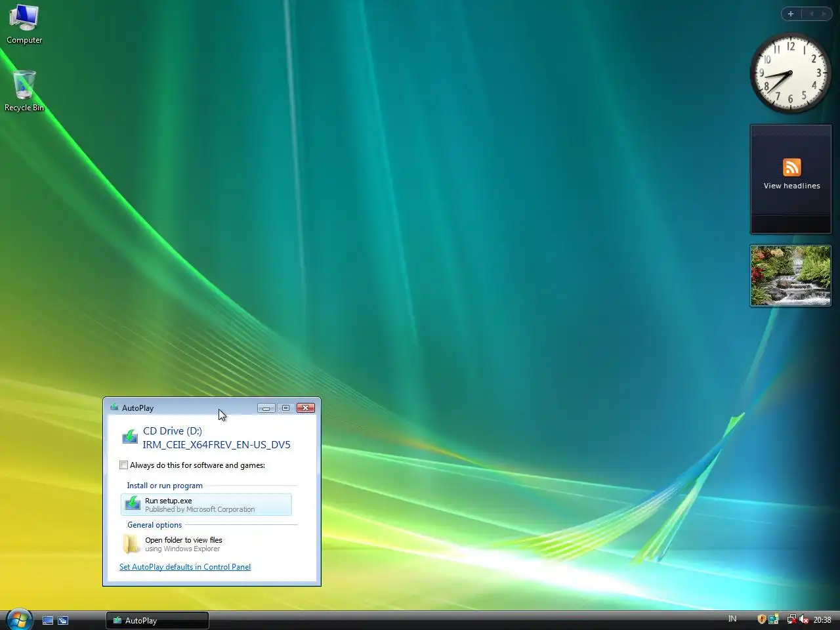Viewport: 840px width, 630px height.
Task: Close the AutoPlay dialog
Action: tap(305, 408)
